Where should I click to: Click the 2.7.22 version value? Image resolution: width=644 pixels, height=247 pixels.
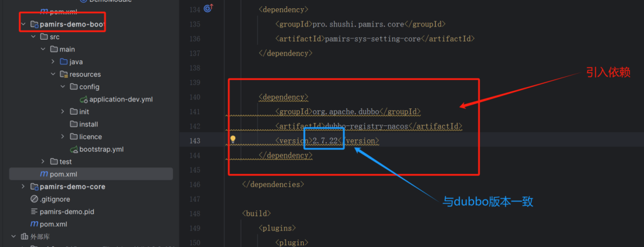tap(325, 141)
